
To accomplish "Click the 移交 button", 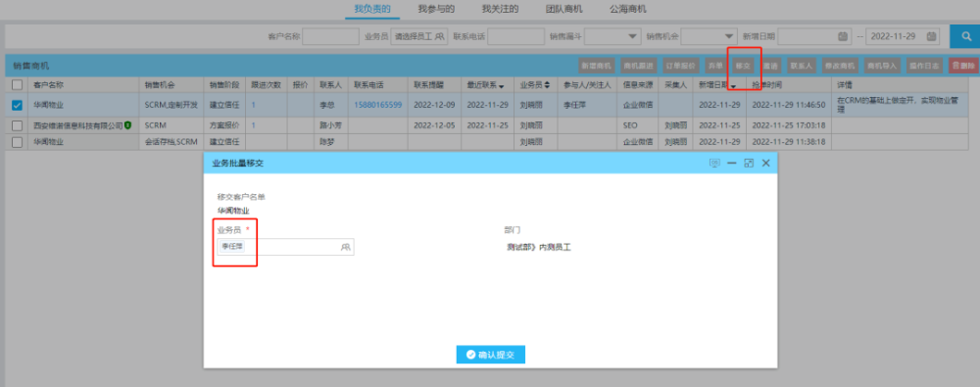I will pyautogui.click(x=743, y=65).
